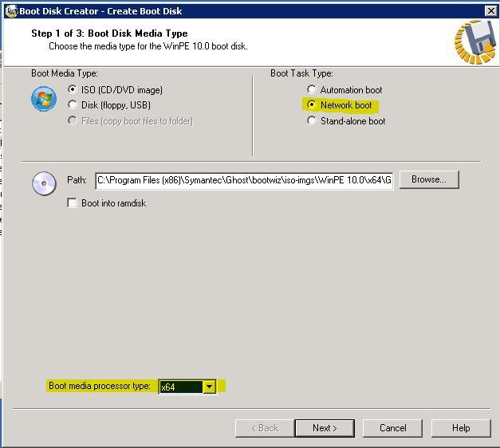Click the WinPE 10.0 description text
The height and width of the screenshot is (448, 500).
tap(148, 46)
